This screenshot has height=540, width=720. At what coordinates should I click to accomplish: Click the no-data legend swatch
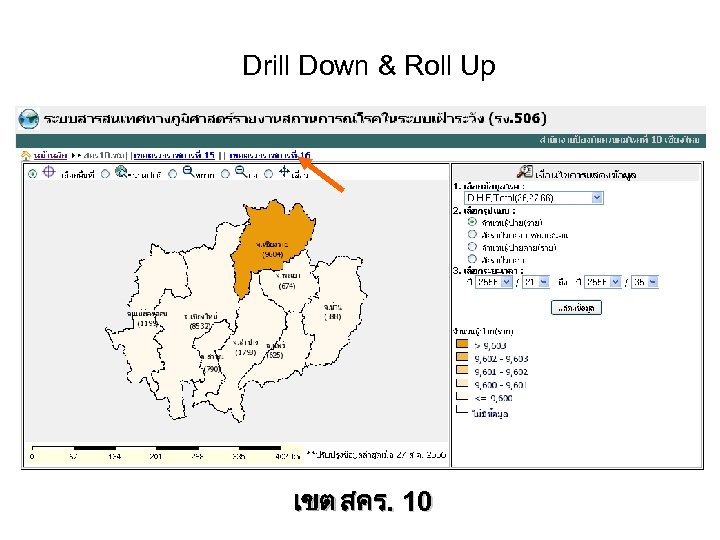click(462, 409)
